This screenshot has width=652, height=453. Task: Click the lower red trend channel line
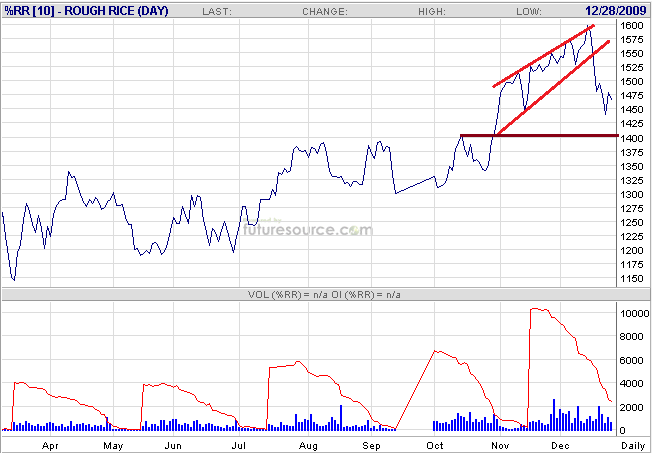pos(552,88)
